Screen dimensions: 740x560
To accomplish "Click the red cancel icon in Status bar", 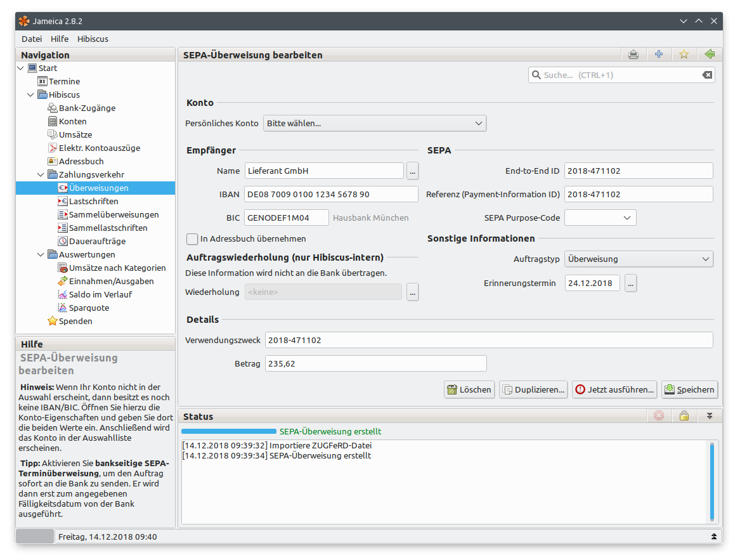I will [x=659, y=415].
